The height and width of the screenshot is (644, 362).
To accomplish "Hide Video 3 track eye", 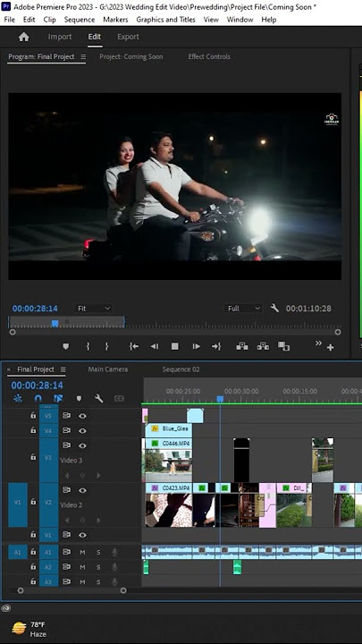I will [x=82, y=445].
